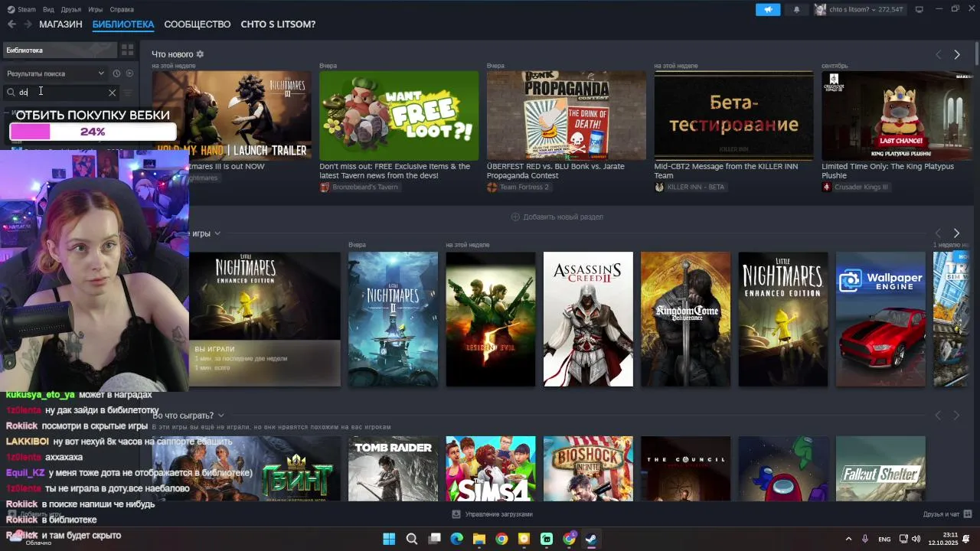Go forward with the Steam forward arrow
Image resolution: width=980 pixels, height=551 pixels.
click(28, 24)
